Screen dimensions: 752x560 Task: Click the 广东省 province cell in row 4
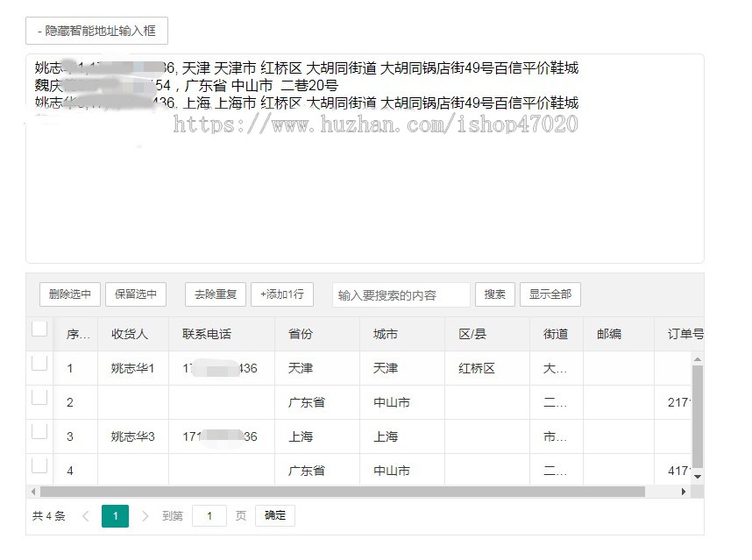pyautogui.click(x=317, y=471)
